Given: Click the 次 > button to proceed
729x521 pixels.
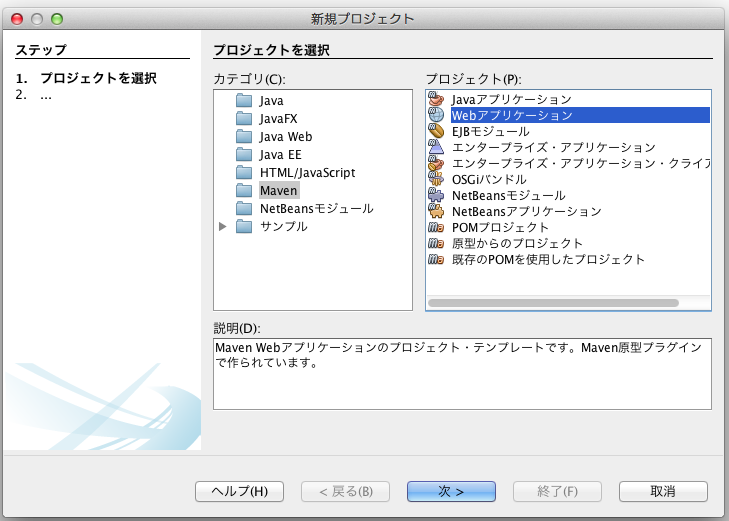Looking at the screenshot, I should [451, 491].
